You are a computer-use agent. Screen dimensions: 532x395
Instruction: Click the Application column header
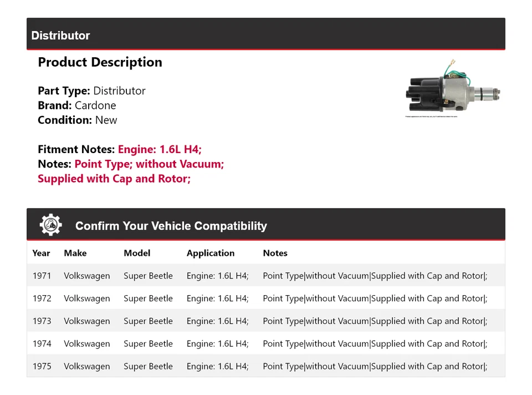211,254
